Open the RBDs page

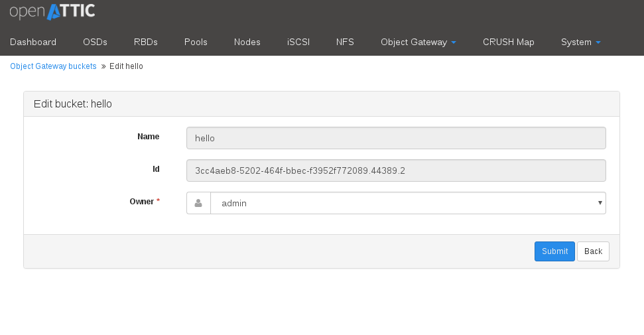(x=146, y=42)
